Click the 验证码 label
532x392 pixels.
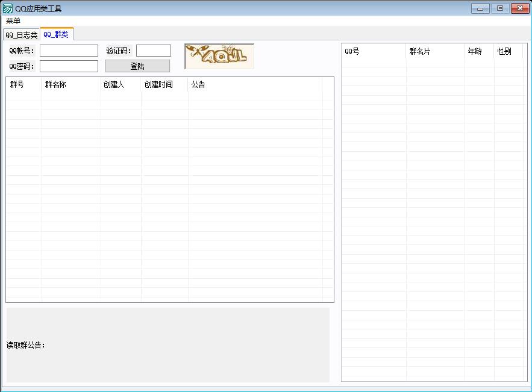click(x=119, y=51)
